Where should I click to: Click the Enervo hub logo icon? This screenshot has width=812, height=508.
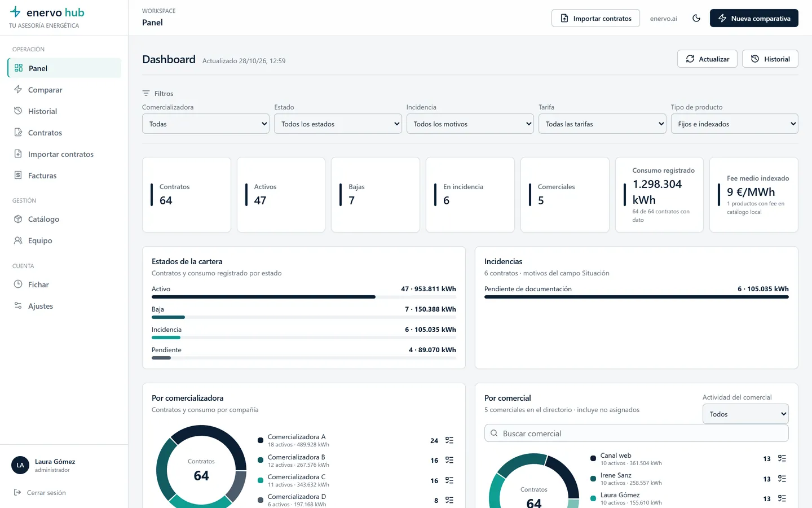click(x=15, y=12)
